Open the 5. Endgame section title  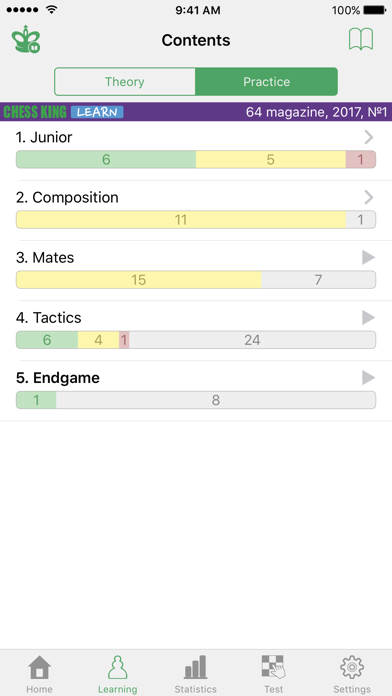pos(58,378)
